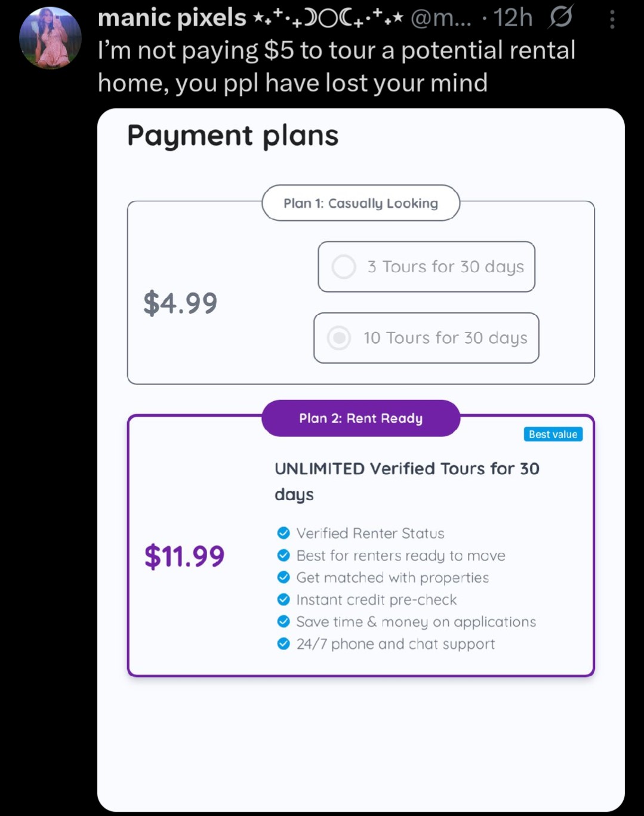Click the Payment plans heading
Image resolution: width=644 pixels, height=816 pixels.
[233, 136]
